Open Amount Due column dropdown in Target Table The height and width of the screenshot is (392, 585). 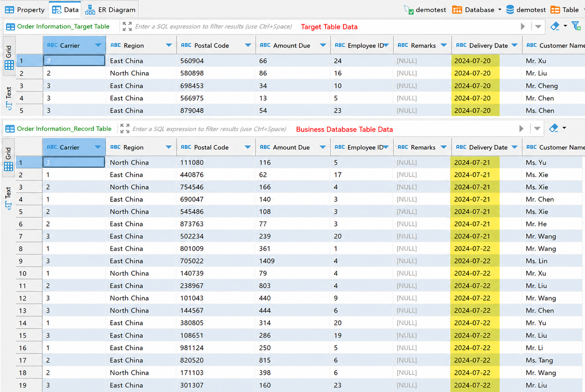pyautogui.click(x=323, y=45)
